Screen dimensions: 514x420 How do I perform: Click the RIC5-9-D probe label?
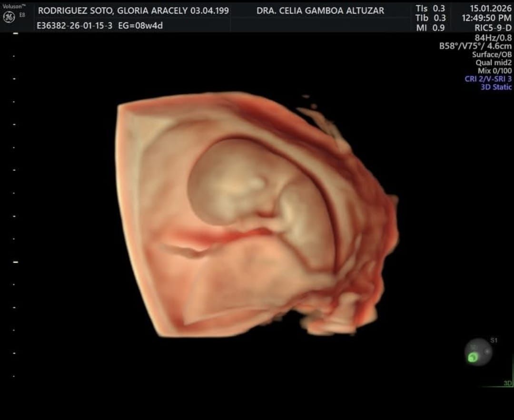(493, 28)
